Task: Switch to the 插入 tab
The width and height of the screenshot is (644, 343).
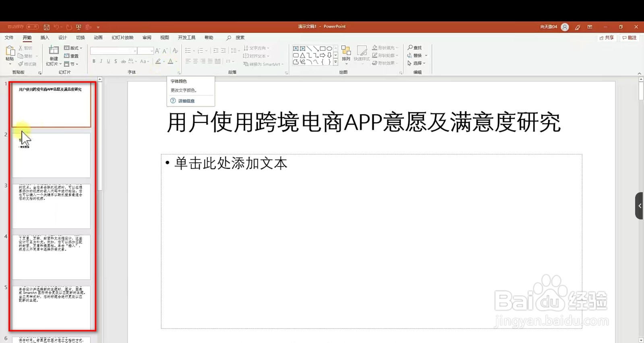Action: click(x=45, y=37)
